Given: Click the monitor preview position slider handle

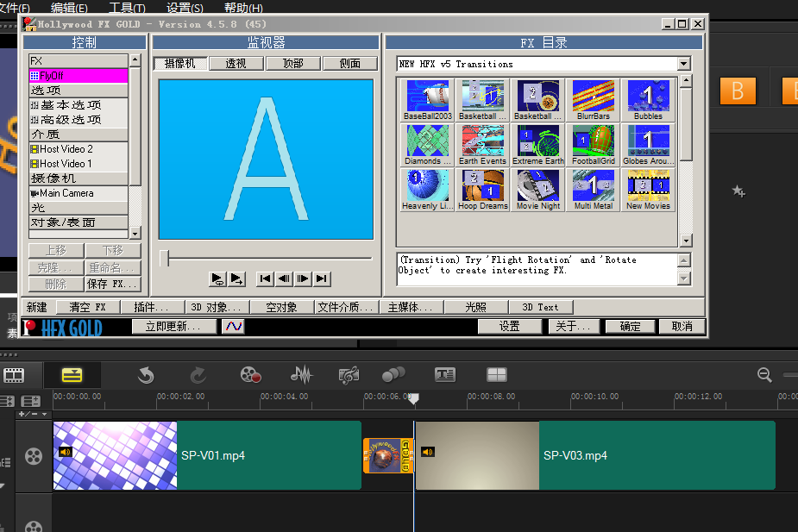Looking at the screenshot, I should point(164,259).
